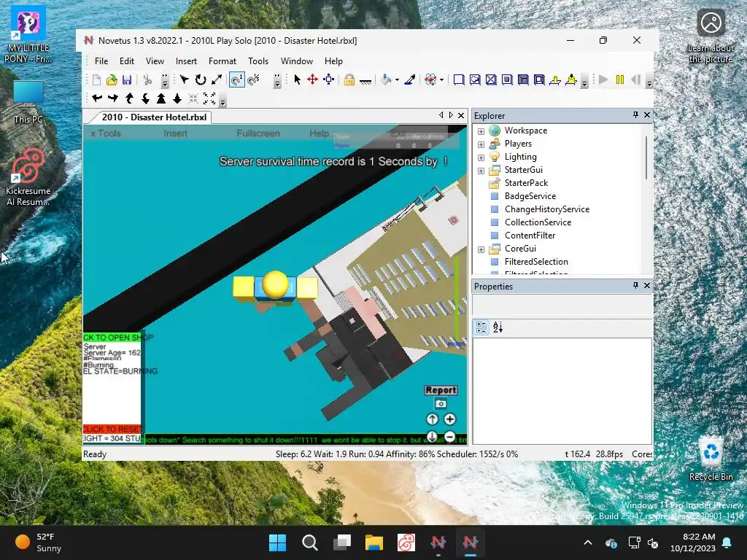Click the atom-shaped Material tool icon
The width and height of the screenshot is (747, 560).
[x=430, y=80]
